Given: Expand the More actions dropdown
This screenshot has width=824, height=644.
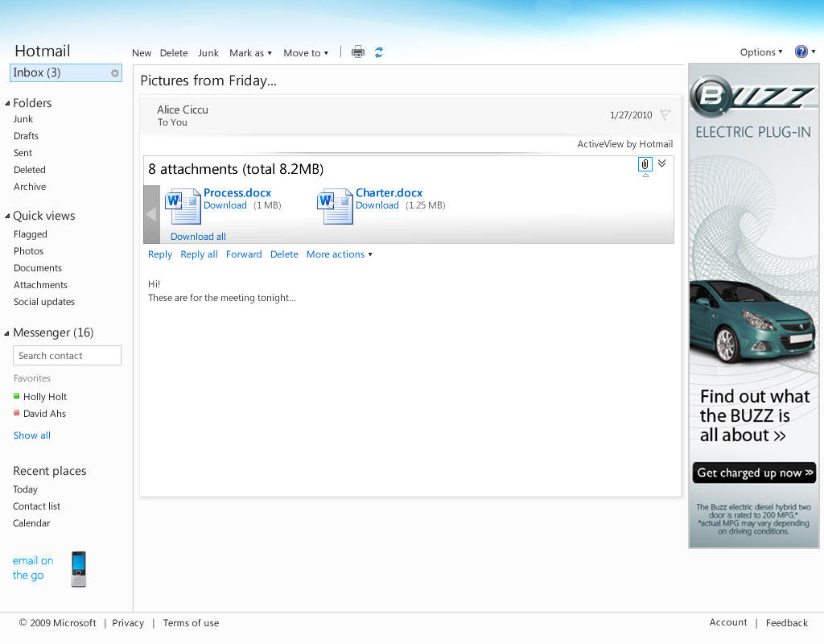Looking at the screenshot, I should 340,254.
